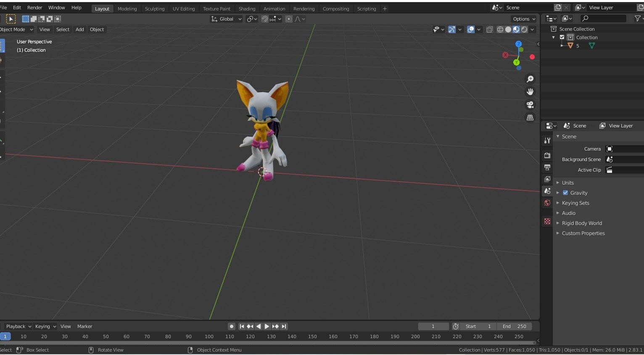Jump to end frame button

(284, 326)
